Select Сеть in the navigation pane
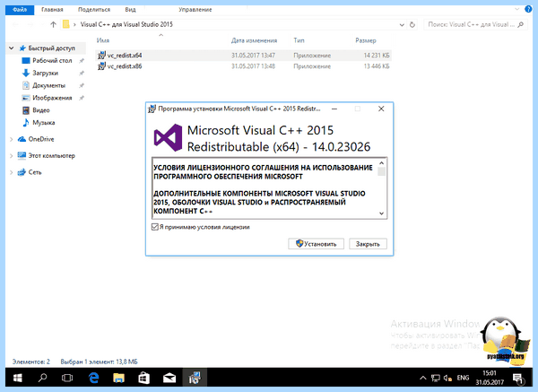The image size is (538, 392). click(35, 172)
